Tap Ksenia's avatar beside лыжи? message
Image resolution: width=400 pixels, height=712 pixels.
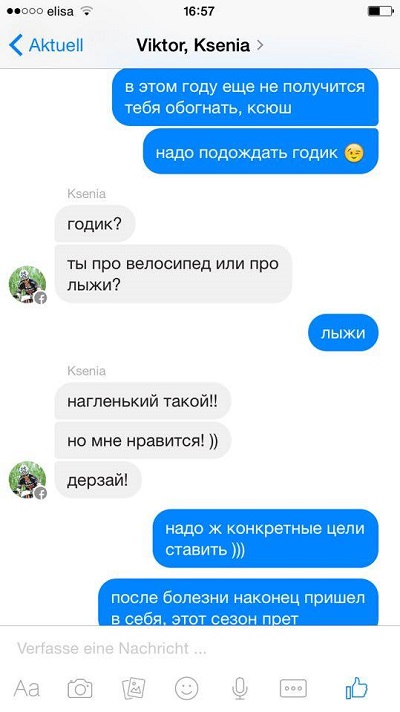pyautogui.click(x=28, y=284)
